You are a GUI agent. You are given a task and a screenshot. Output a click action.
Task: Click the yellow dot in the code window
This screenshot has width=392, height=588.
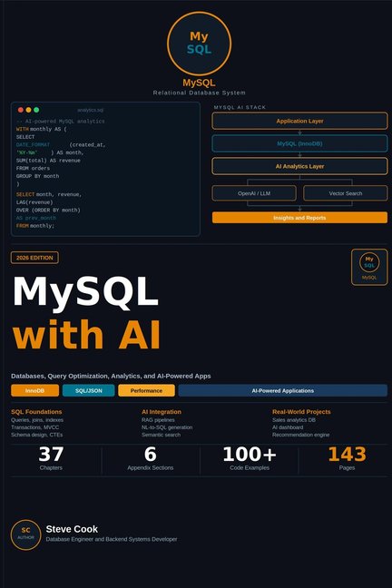[x=28, y=110]
